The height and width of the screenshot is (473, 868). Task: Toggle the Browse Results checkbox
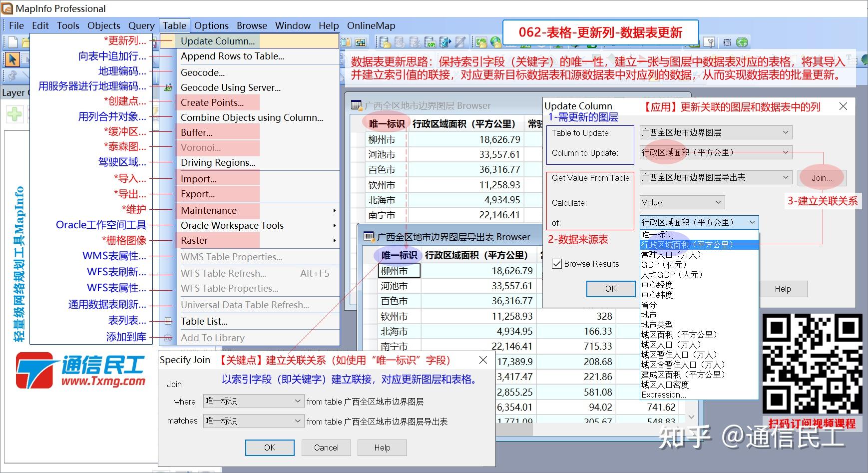pos(557,264)
